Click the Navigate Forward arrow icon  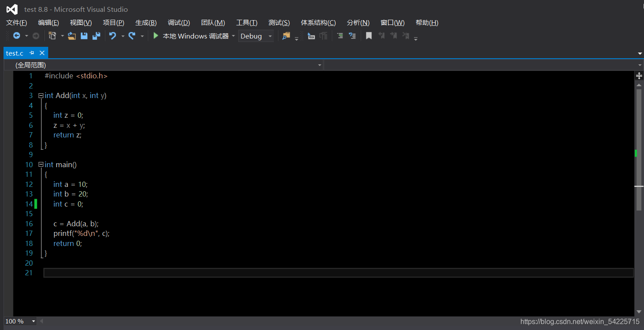click(36, 36)
